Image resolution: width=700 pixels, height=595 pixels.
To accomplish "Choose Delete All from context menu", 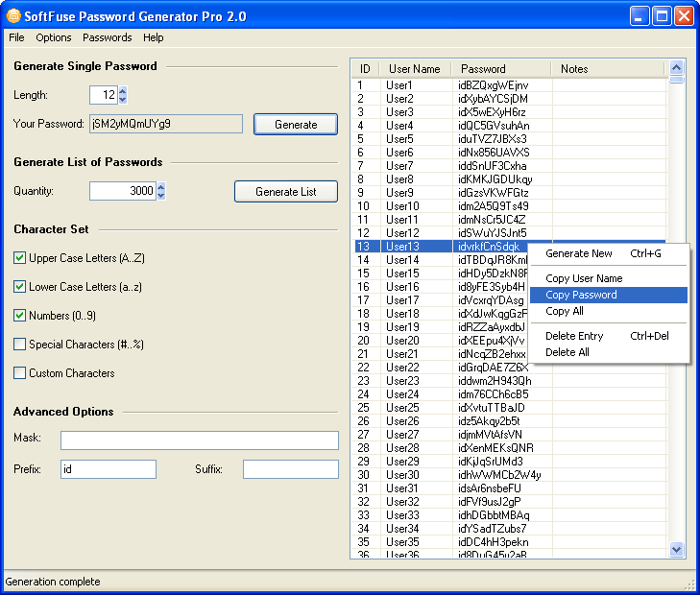I will tap(608, 352).
